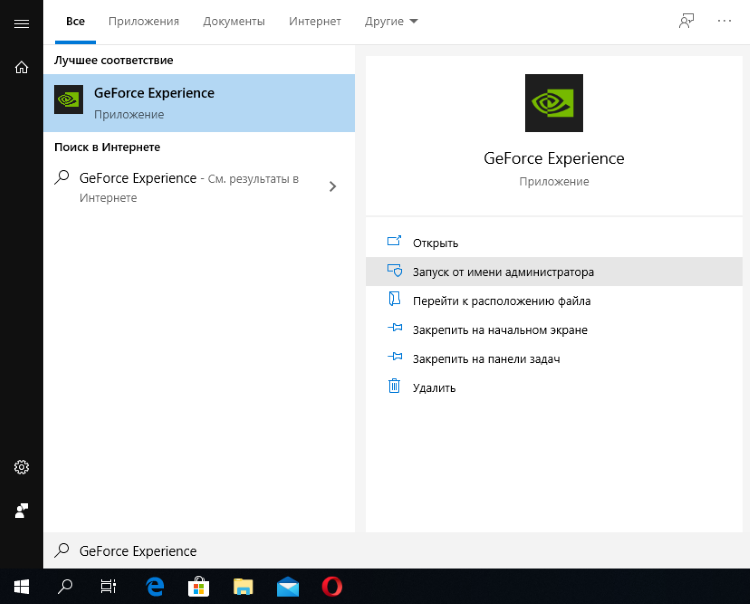The image size is (750, 604).
Task: Click Удалить to uninstall the app
Action: coord(554,388)
